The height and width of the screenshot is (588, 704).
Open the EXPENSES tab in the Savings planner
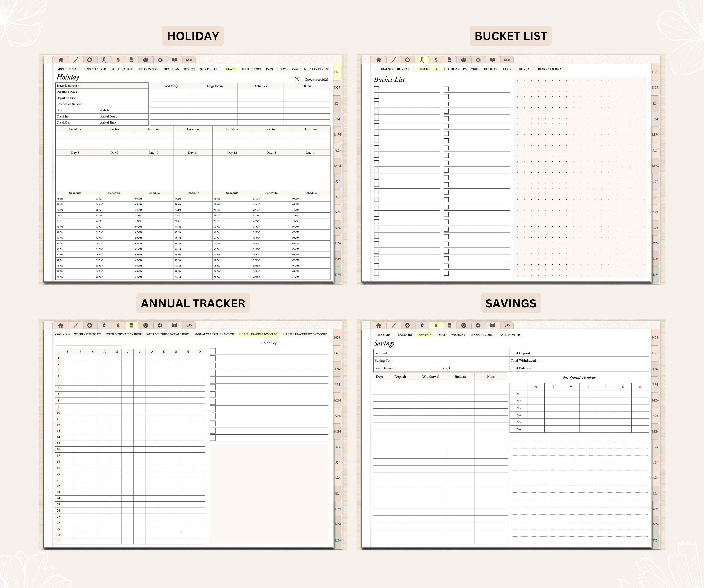coord(405,335)
